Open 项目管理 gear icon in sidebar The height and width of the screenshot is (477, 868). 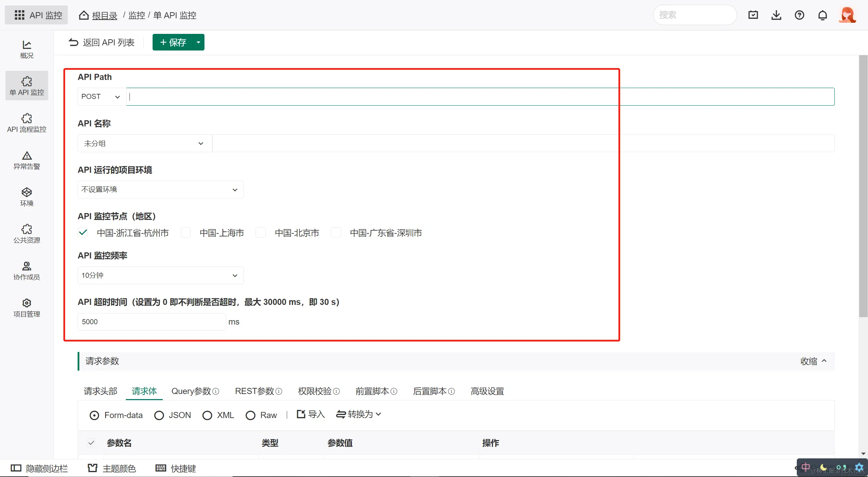(x=26, y=308)
